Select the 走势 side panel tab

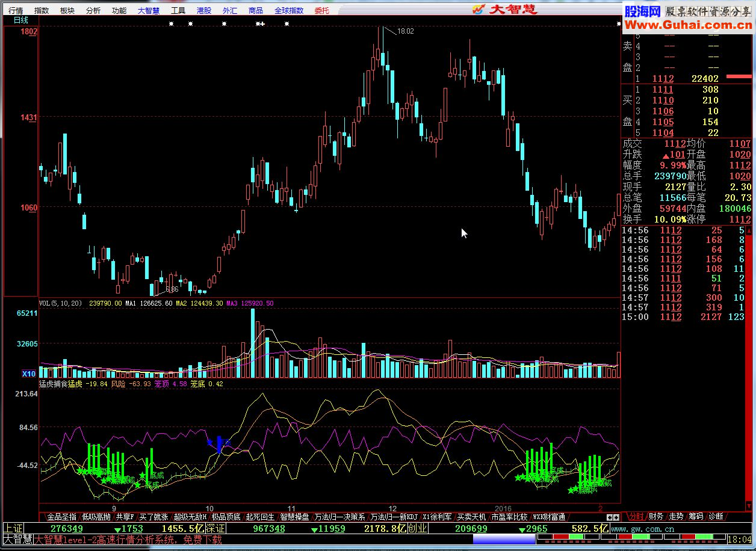point(676,517)
